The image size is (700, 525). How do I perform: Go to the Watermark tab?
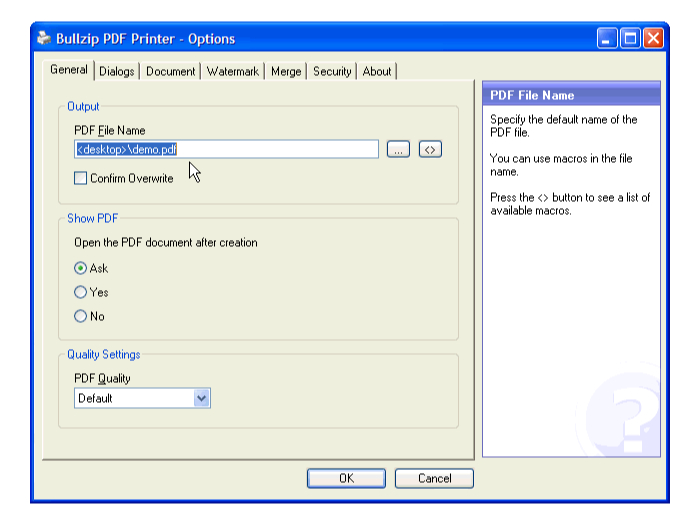pos(233,71)
